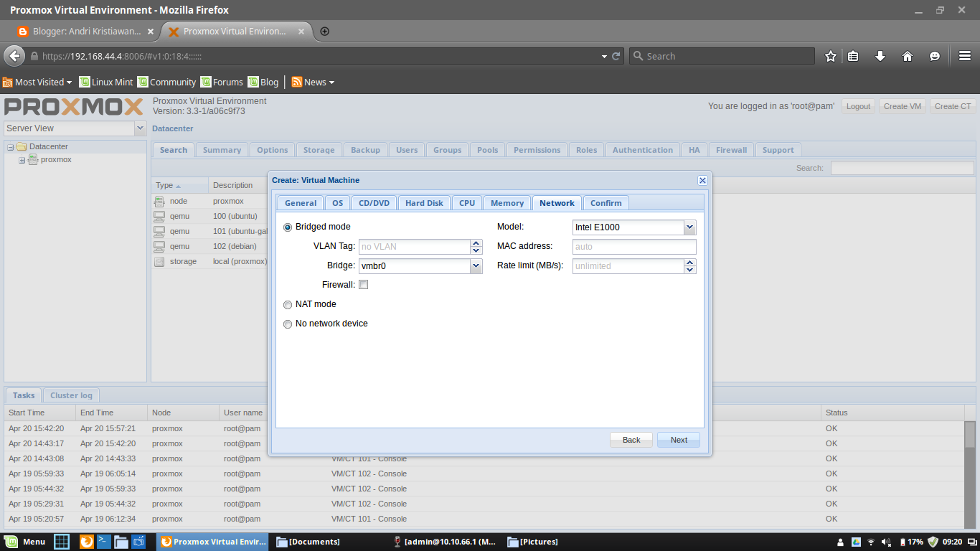
Task: Open a new browser tab with plus icon
Action: point(324,32)
